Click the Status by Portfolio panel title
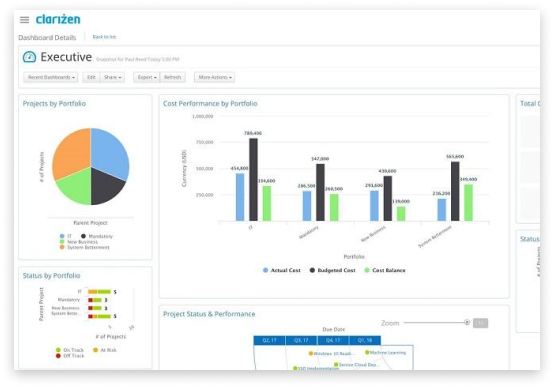This screenshot has height=388, width=554. [52, 276]
